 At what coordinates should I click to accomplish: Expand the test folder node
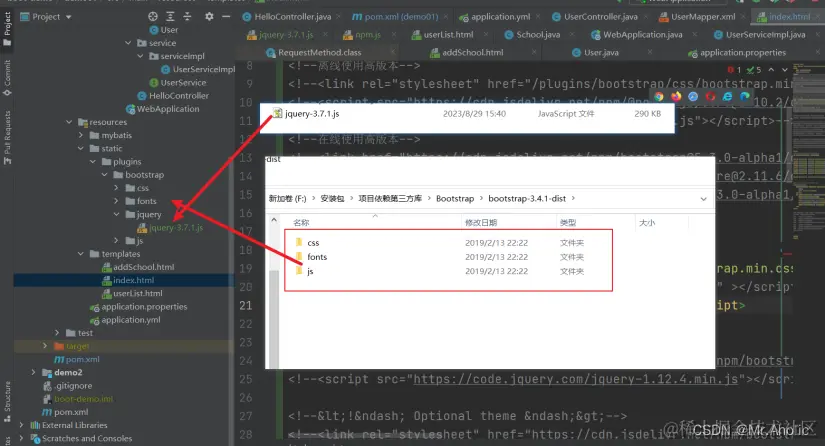click(x=57, y=332)
